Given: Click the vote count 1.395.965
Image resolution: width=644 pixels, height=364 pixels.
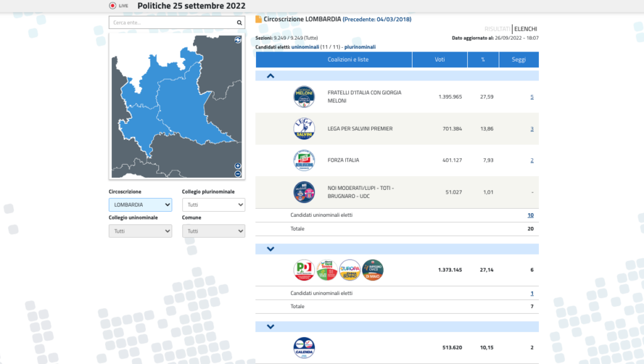Looking at the screenshot, I should click(450, 97).
